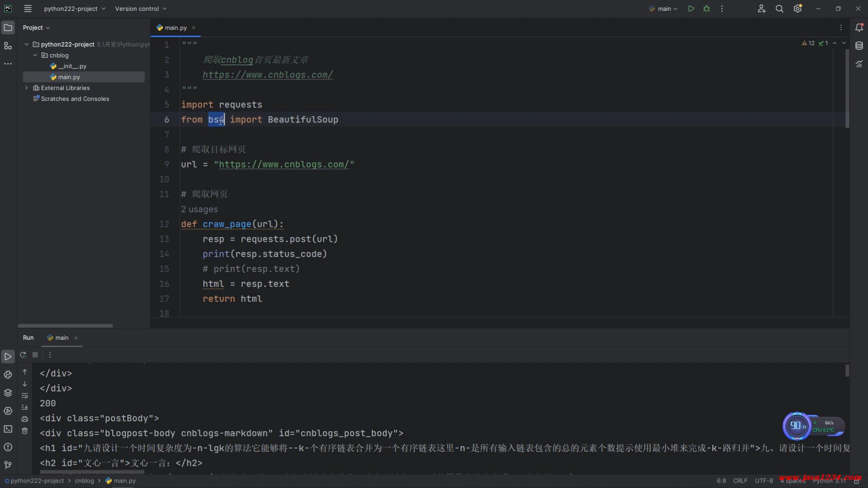868x488 pixels.
Task: Go to next highlighted problem arrow
Action: [844, 43]
